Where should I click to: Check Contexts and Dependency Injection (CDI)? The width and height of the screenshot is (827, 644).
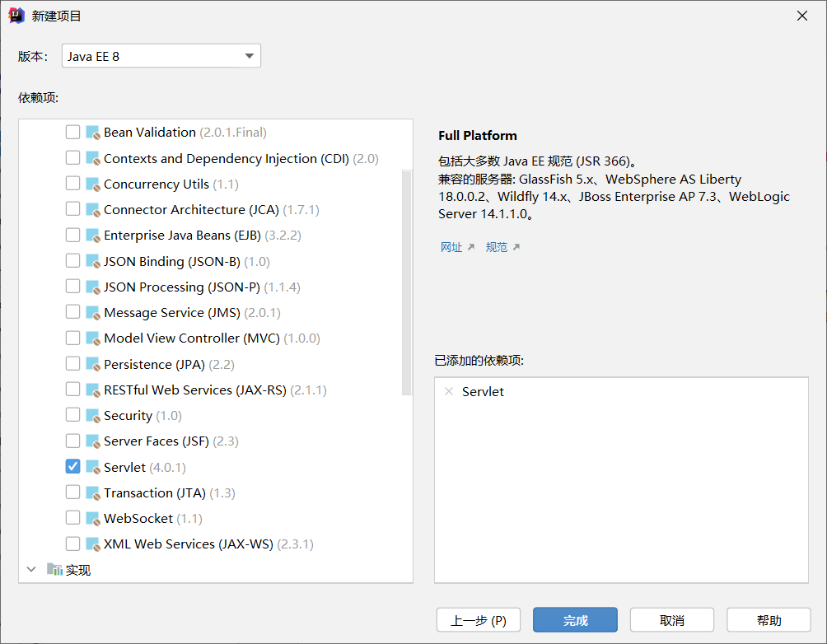72,157
